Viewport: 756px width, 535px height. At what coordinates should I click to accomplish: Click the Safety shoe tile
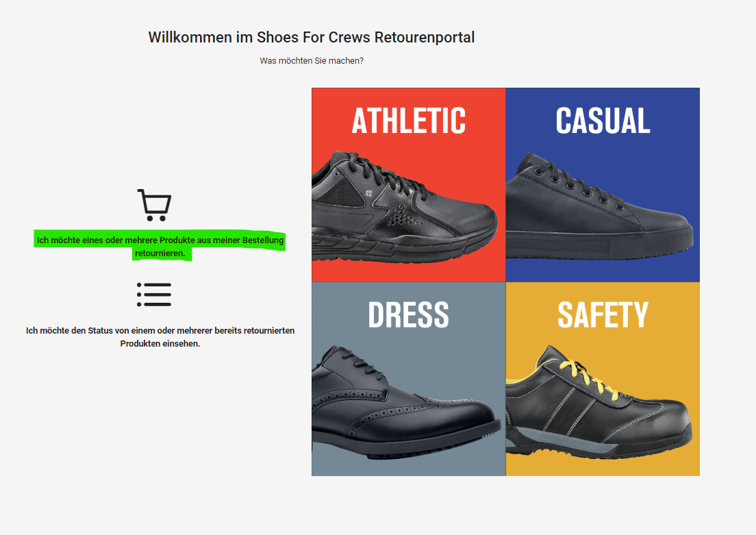[x=603, y=380]
